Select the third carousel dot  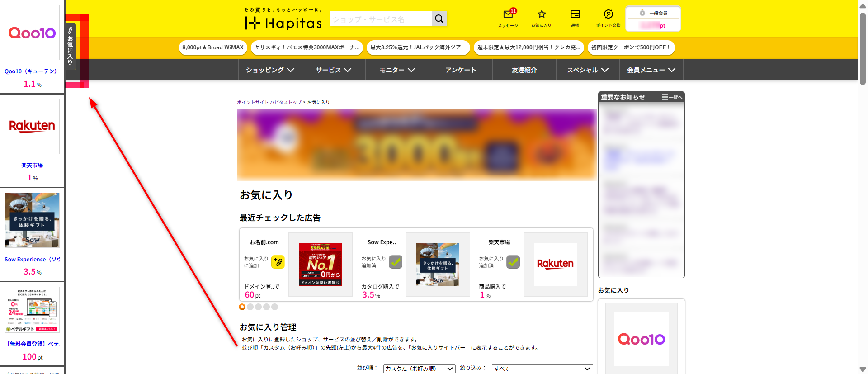[259, 307]
